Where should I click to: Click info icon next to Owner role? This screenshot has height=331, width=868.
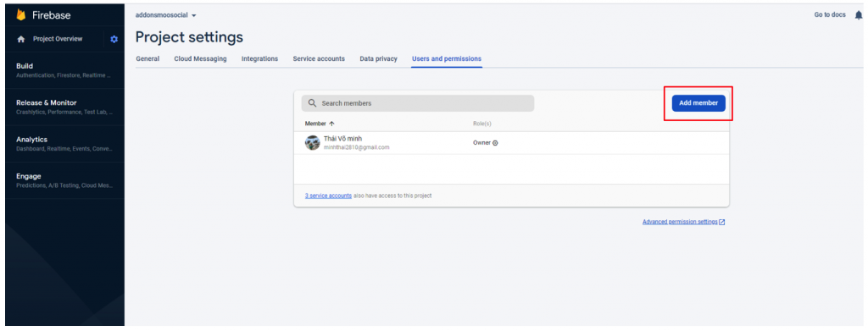[495, 143]
